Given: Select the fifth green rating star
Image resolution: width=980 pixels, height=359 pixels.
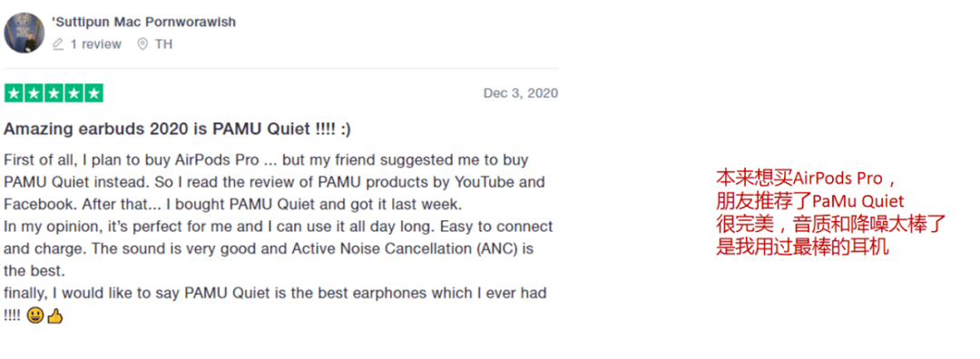Looking at the screenshot, I should (x=93, y=93).
